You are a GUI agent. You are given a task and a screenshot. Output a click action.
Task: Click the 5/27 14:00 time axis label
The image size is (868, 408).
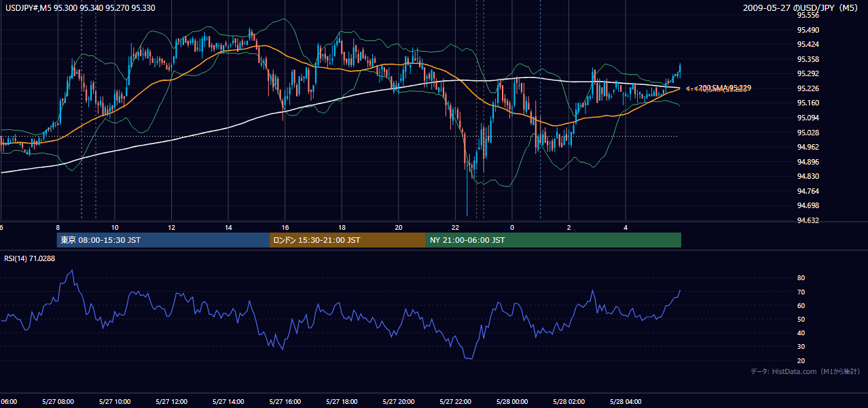pyautogui.click(x=228, y=402)
